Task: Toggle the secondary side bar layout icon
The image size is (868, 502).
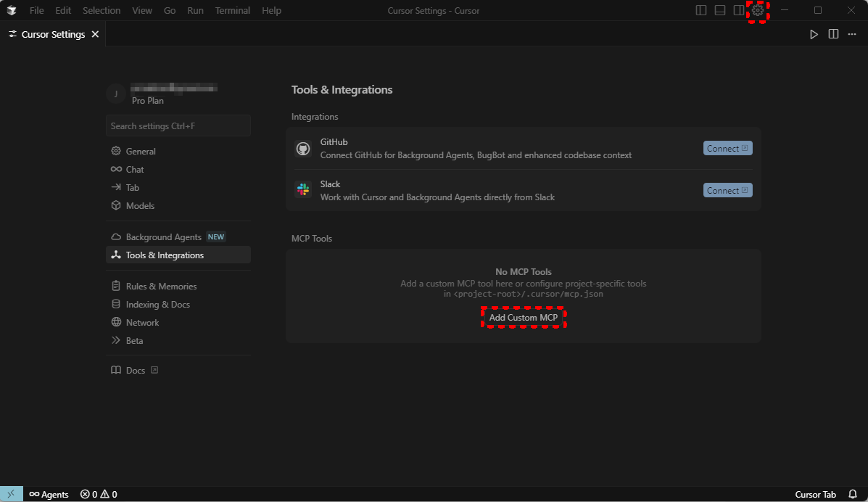Action: pos(738,11)
